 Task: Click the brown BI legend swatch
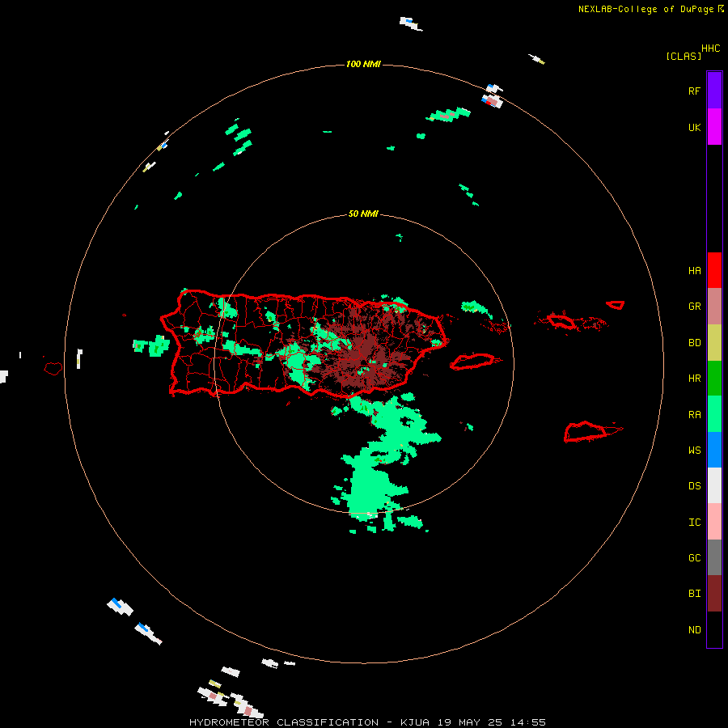pyautogui.click(x=714, y=594)
